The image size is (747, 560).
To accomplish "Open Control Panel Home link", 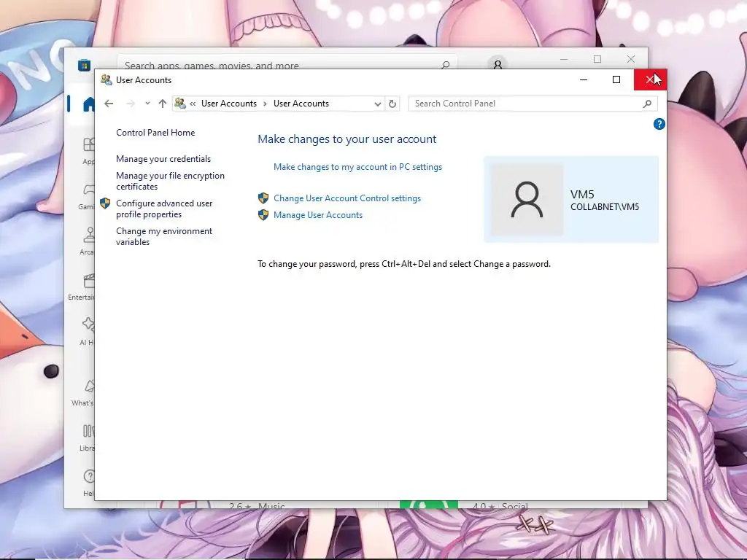I will coord(155,133).
